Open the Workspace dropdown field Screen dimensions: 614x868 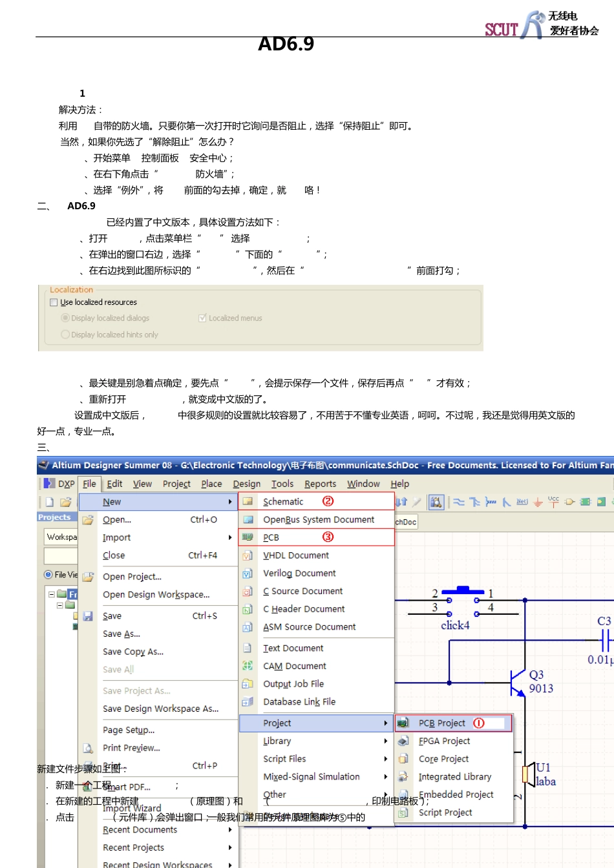61,537
